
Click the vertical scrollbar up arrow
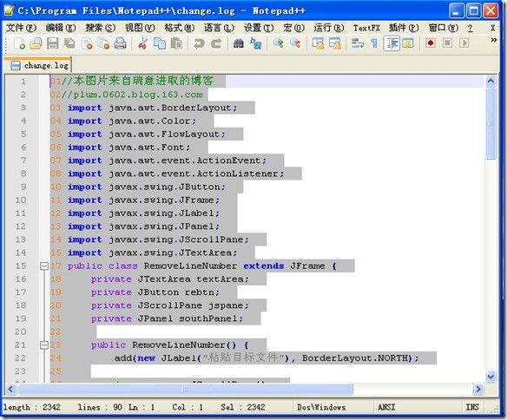click(491, 81)
